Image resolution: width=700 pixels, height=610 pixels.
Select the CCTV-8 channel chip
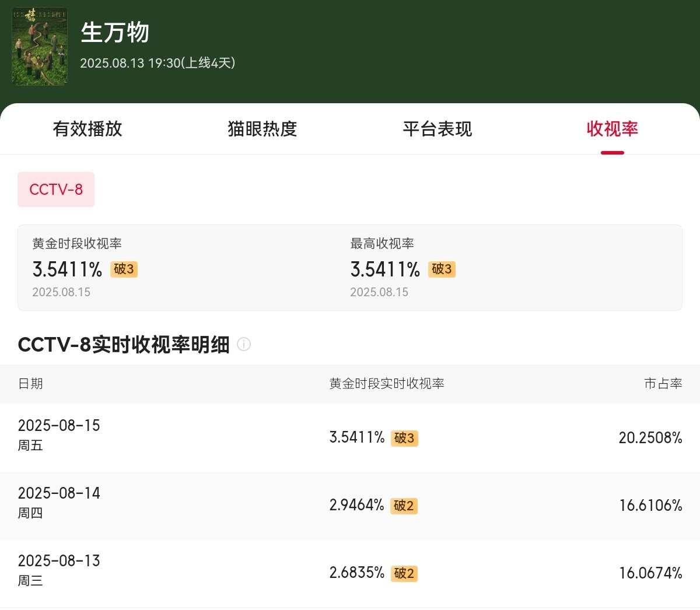(56, 190)
